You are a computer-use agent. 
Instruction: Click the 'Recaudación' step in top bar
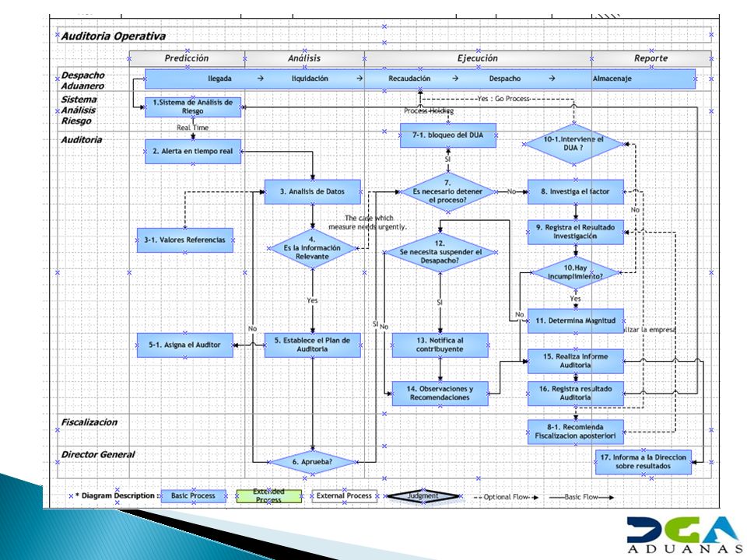[409, 79]
